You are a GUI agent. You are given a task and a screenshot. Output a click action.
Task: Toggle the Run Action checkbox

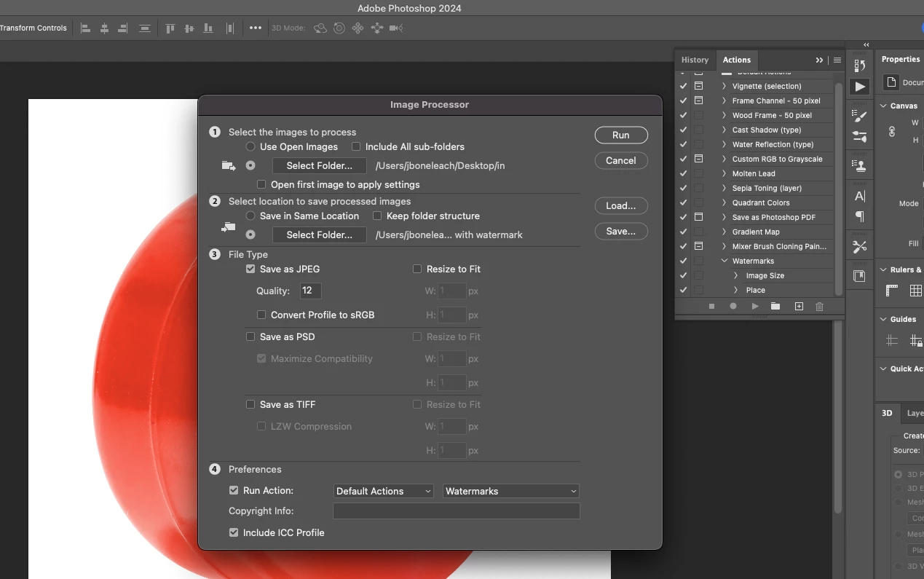coord(234,491)
